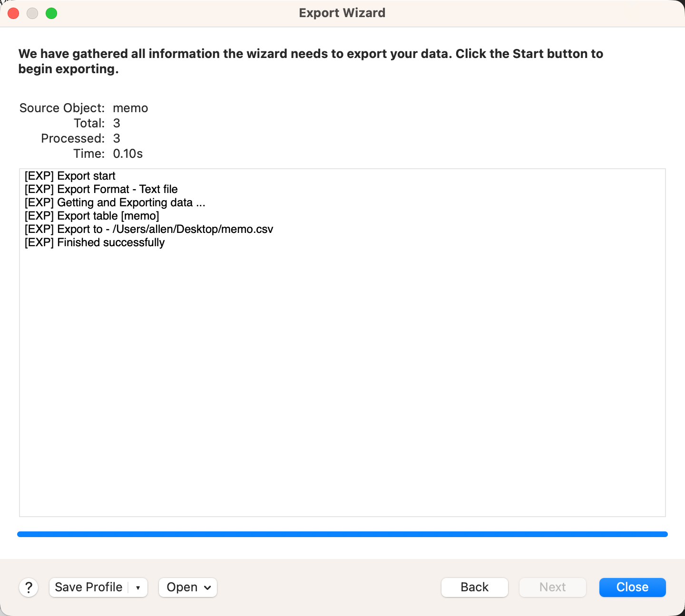Go back with the Back button

pos(474,587)
